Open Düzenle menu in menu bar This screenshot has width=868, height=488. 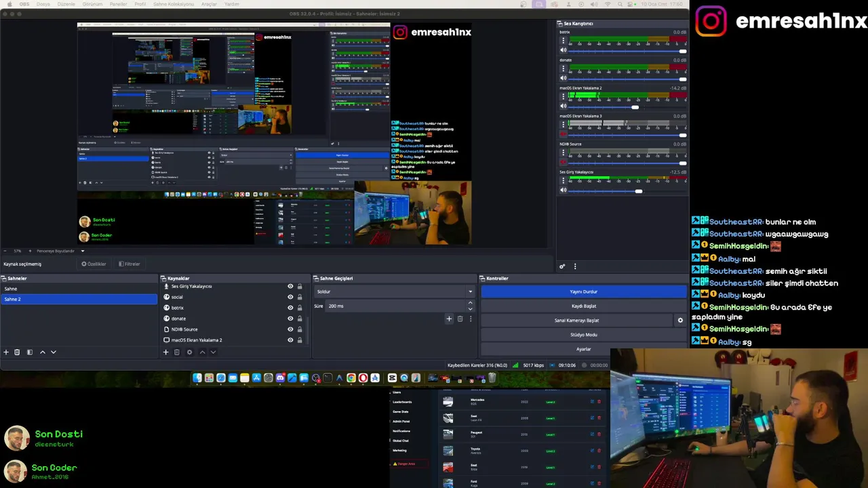point(66,4)
